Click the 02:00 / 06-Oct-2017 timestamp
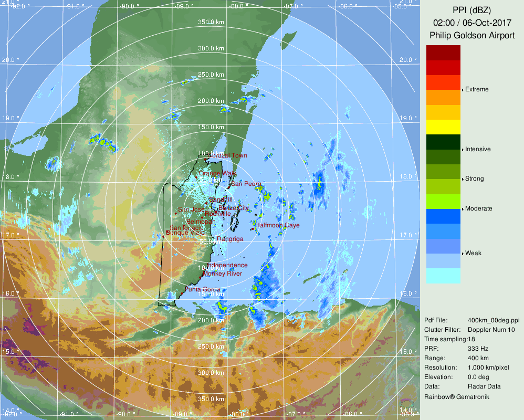This screenshot has width=524, height=420. coord(472,23)
